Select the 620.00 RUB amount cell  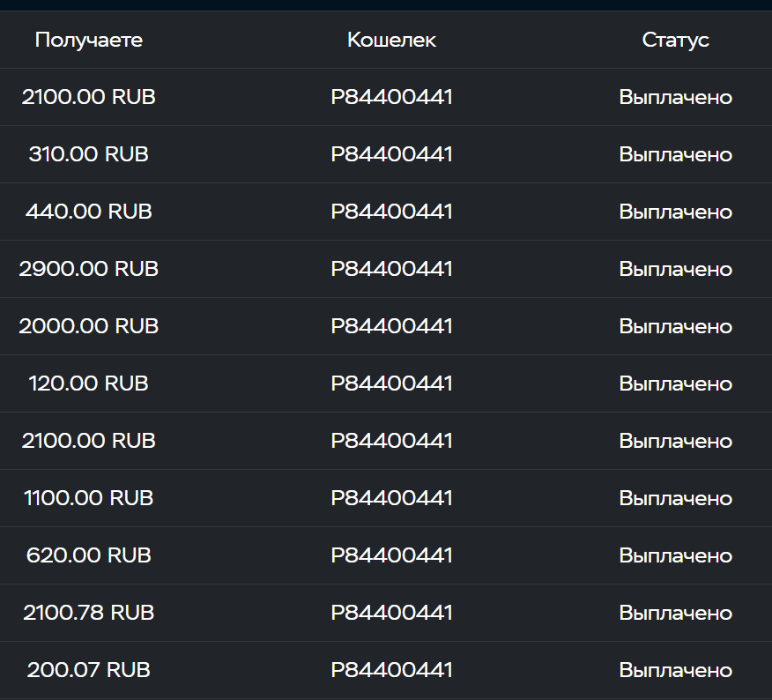pyautogui.click(x=89, y=555)
